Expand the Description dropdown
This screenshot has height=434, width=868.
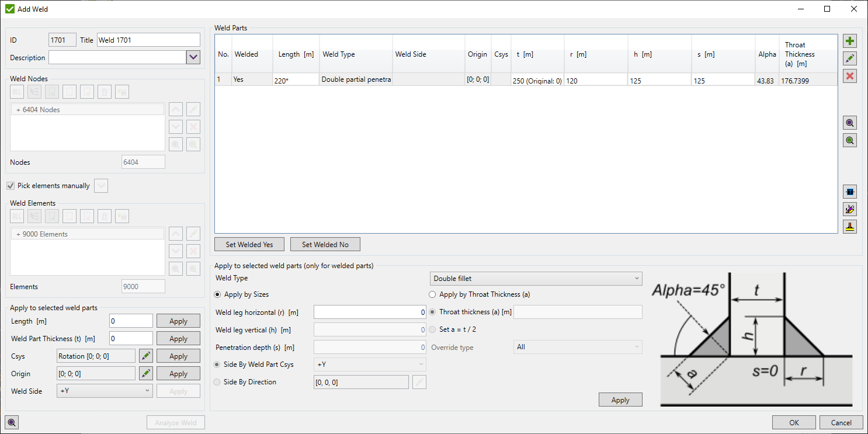(193, 57)
